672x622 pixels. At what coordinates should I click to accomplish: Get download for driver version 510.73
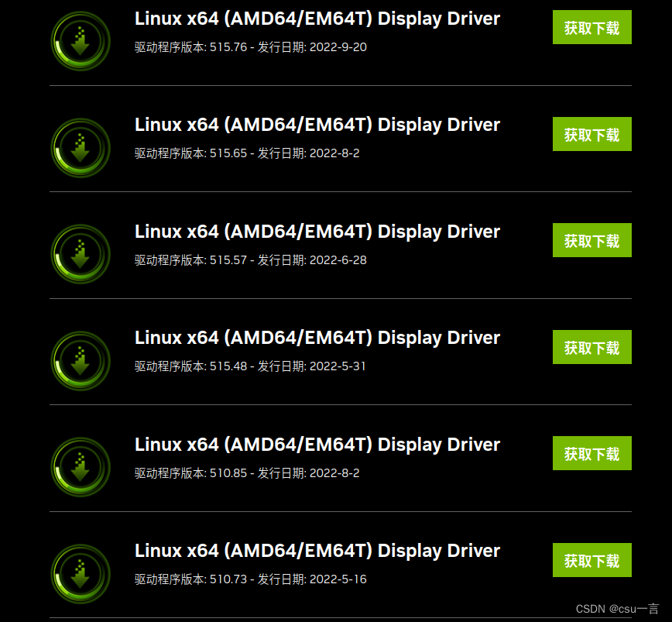click(x=591, y=560)
